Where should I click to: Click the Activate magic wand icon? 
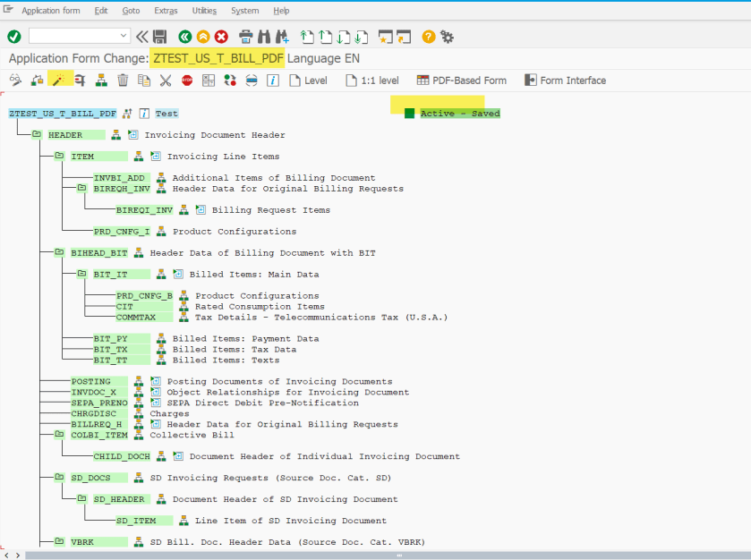pyautogui.click(x=59, y=81)
